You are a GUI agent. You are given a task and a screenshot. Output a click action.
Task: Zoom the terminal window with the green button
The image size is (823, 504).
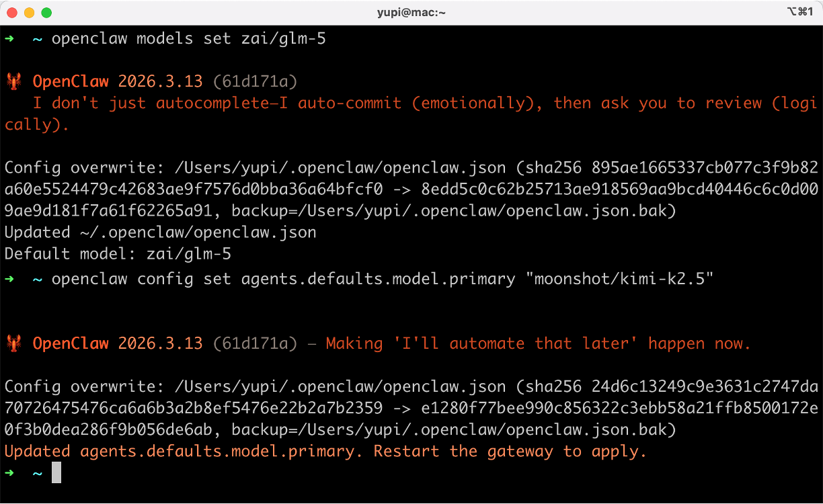pos(46,13)
